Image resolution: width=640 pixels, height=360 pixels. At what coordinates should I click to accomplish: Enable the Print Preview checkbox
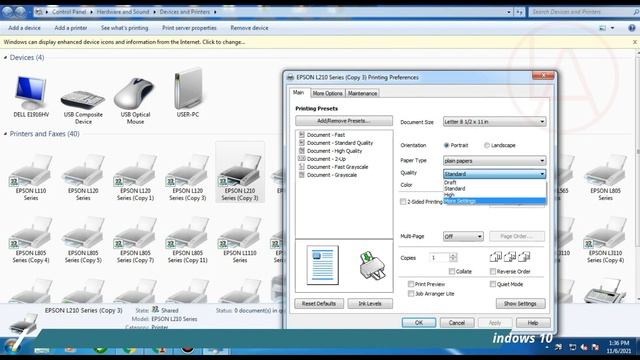pos(411,284)
